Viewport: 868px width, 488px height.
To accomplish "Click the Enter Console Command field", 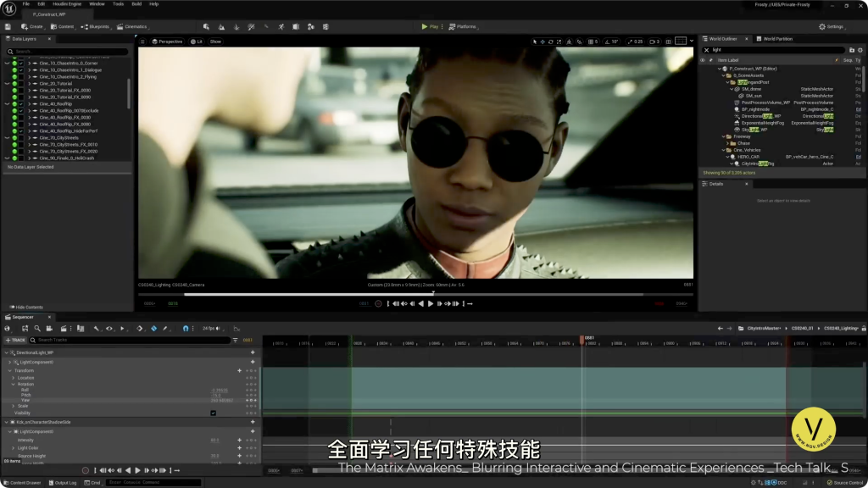I will pyautogui.click(x=154, y=483).
